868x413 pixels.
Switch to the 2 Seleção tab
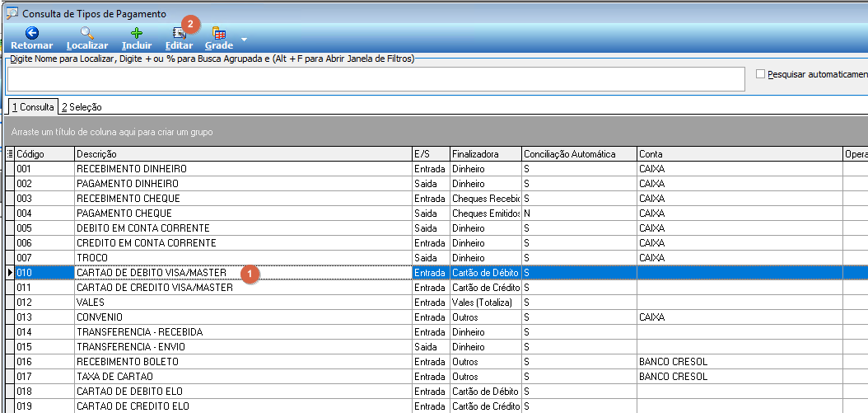(82, 107)
